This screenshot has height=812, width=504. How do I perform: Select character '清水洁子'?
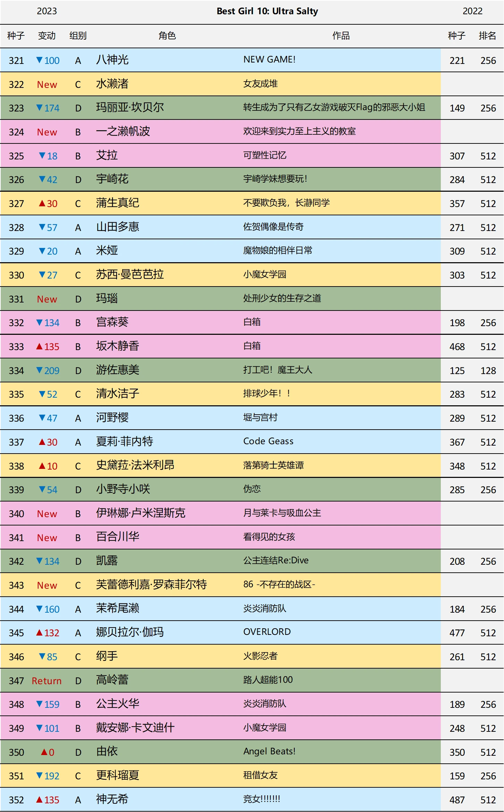point(118,394)
